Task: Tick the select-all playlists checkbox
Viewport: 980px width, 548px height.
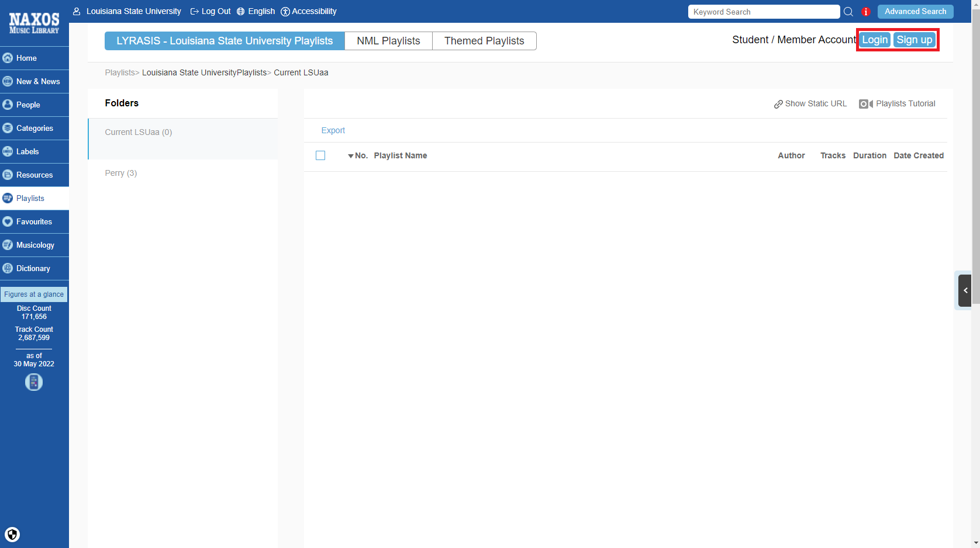Action: click(320, 155)
